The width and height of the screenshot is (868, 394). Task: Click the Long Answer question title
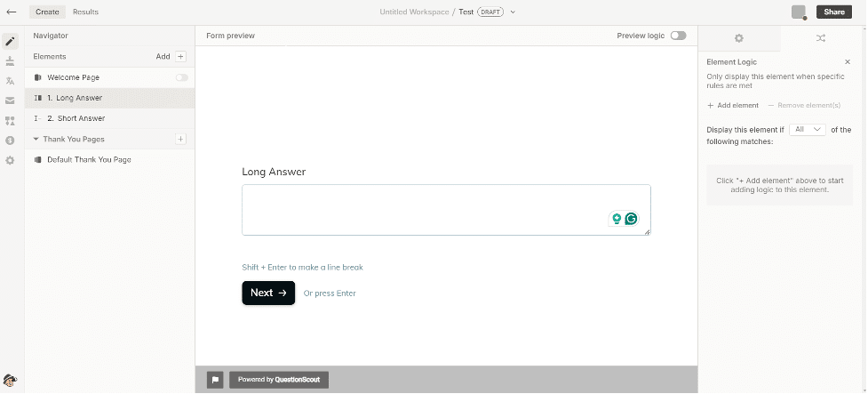point(274,172)
